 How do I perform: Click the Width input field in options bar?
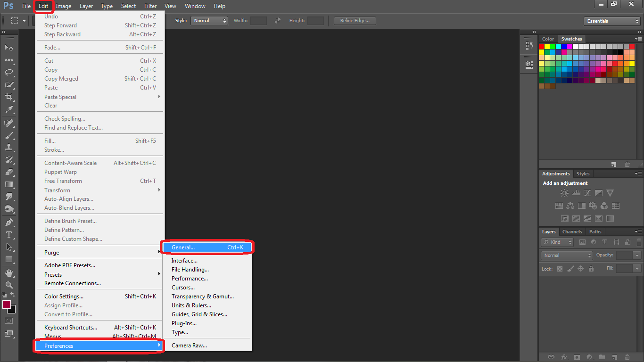259,20
